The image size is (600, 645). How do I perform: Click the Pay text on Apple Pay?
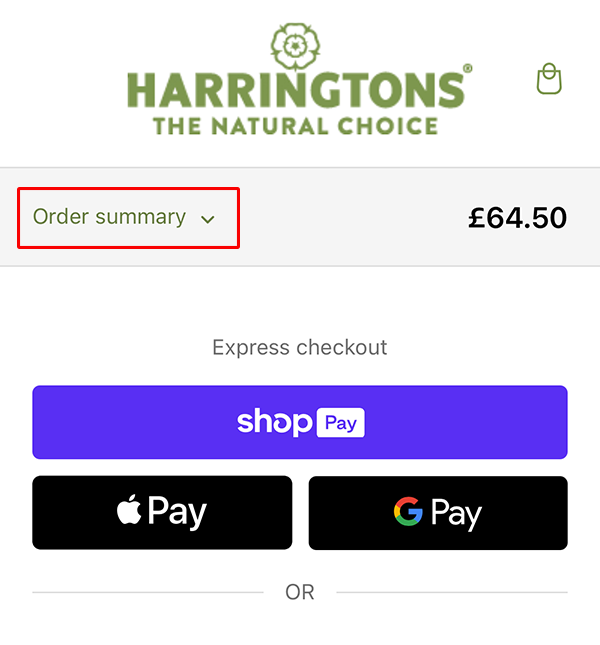[177, 513]
